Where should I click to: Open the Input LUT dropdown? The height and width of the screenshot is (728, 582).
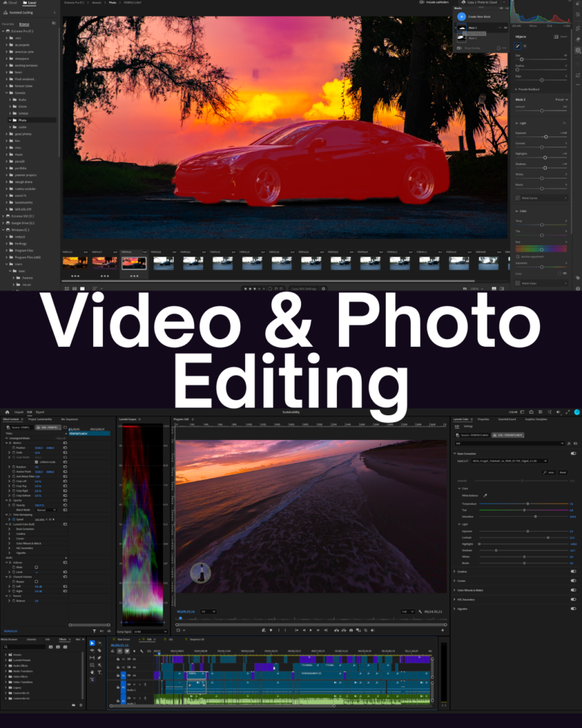pos(510,461)
